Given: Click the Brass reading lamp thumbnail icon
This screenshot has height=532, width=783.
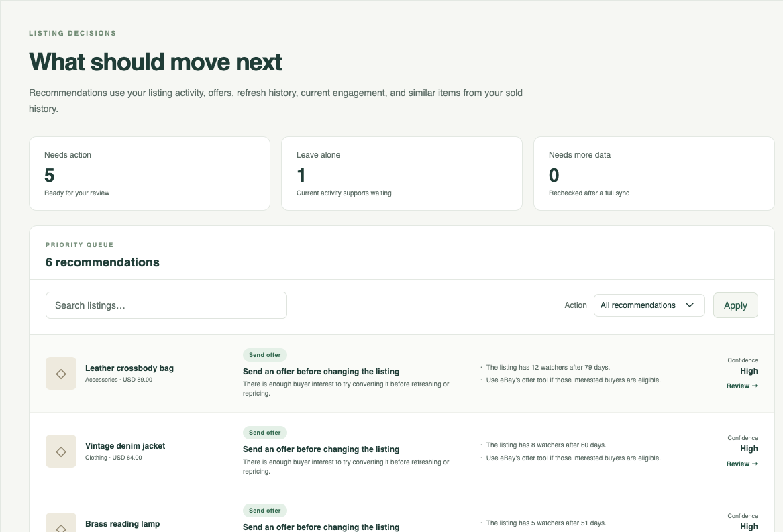Looking at the screenshot, I should [x=61, y=523].
